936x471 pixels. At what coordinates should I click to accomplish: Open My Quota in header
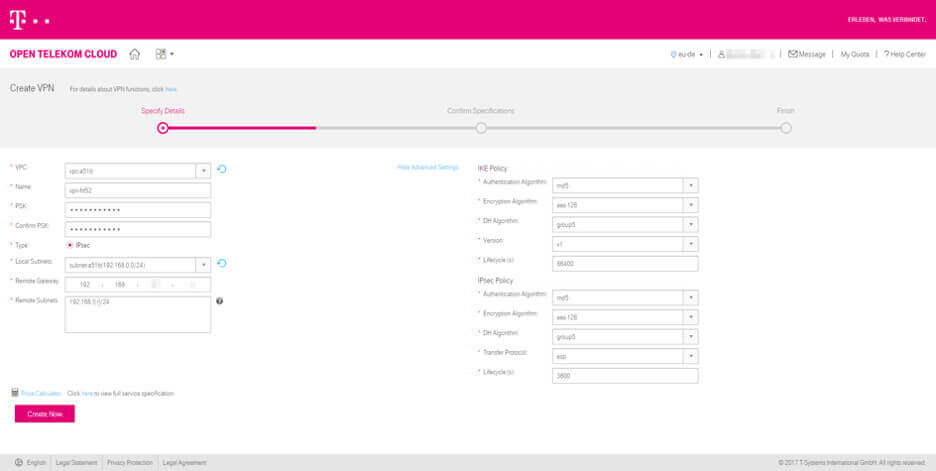[x=854, y=54]
